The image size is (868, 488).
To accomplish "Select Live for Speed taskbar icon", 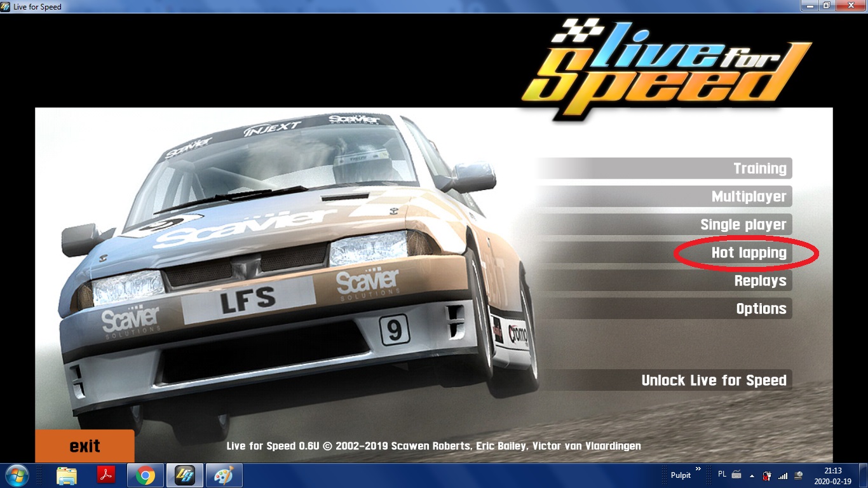I will click(x=185, y=475).
